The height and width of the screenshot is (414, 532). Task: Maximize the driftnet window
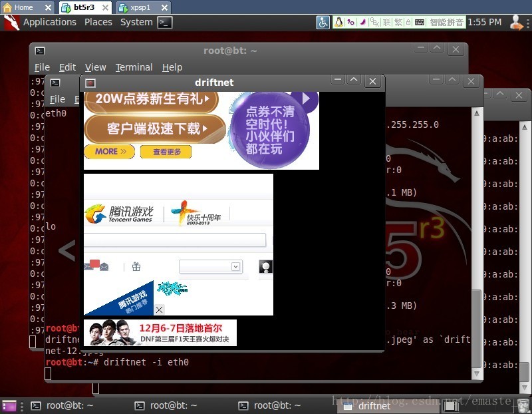click(x=354, y=81)
